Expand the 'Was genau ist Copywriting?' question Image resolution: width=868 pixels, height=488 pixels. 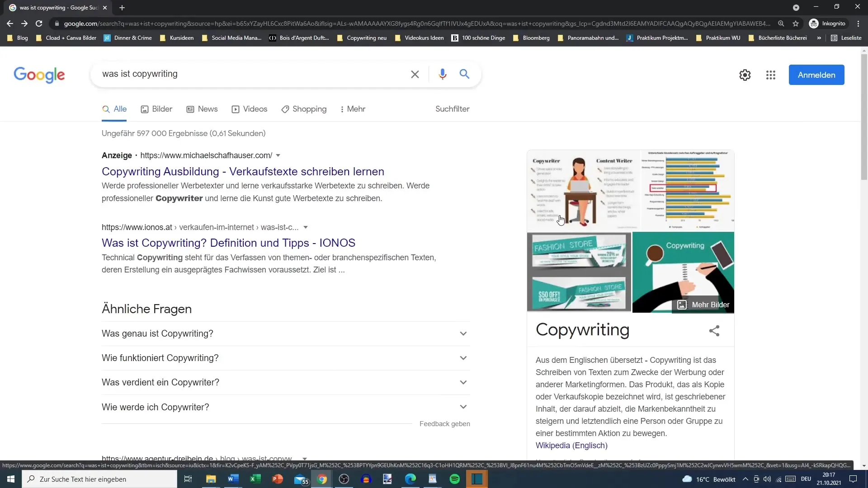(284, 333)
